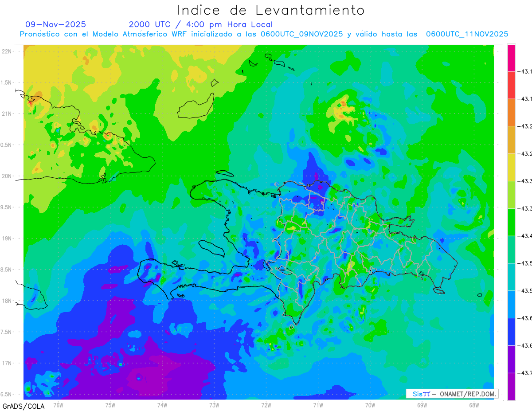This screenshot has height=411, width=532.
Task: Click the '1.5N' latitude label
Action: tap(7, 82)
